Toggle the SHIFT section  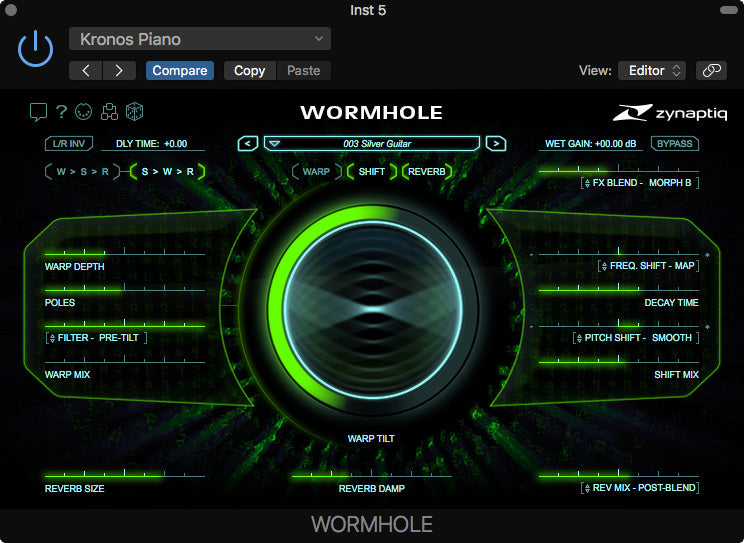pos(372,172)
